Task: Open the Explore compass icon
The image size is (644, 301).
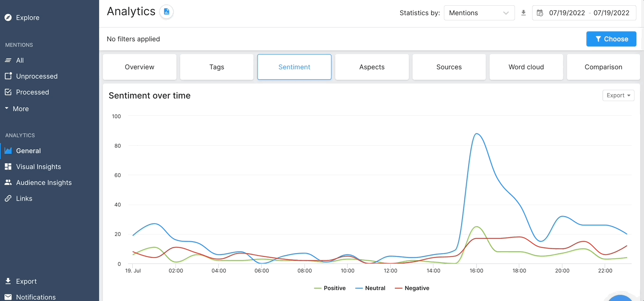Action: [x=8, y=18]
